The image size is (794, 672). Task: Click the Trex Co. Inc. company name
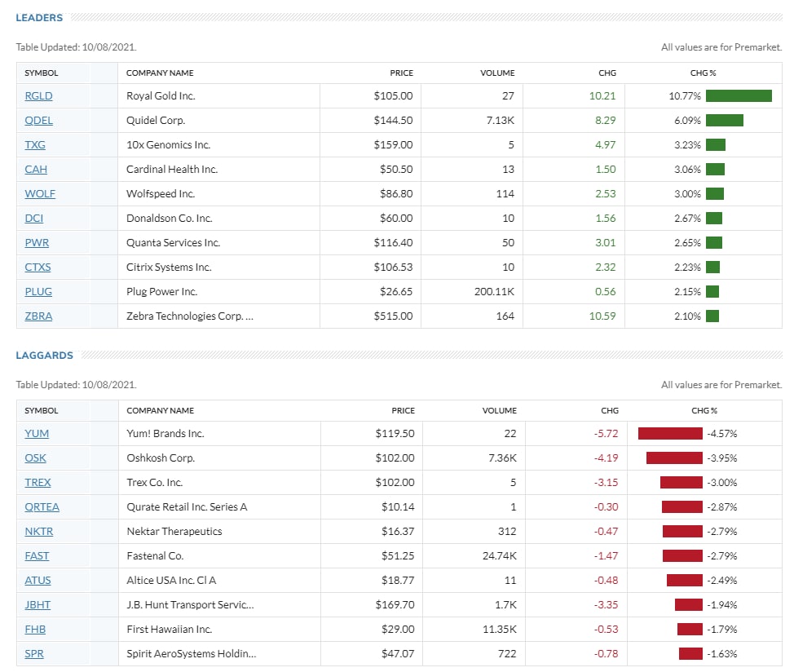click(154, 483)
